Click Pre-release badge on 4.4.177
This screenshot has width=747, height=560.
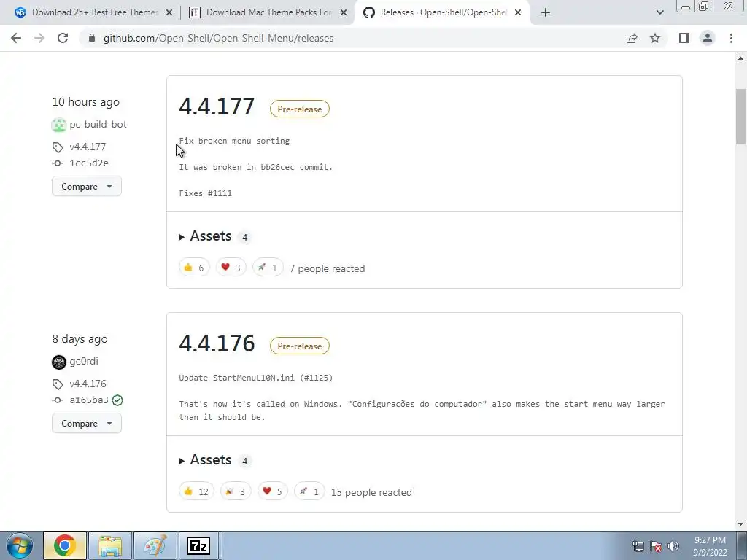point(300,109)
